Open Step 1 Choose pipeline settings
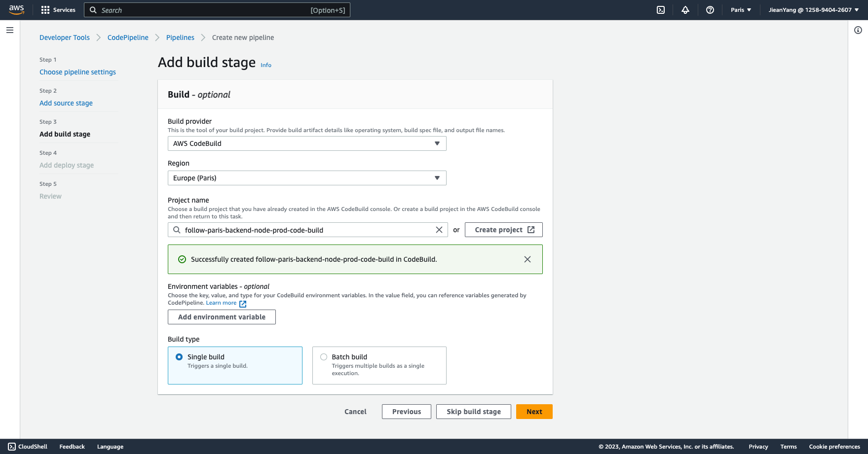868x454 pixels. pos(77,72)
